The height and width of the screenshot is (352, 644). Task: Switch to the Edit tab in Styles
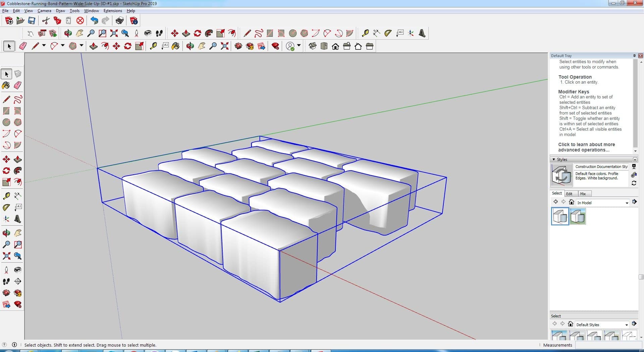(x=569, y=194)
